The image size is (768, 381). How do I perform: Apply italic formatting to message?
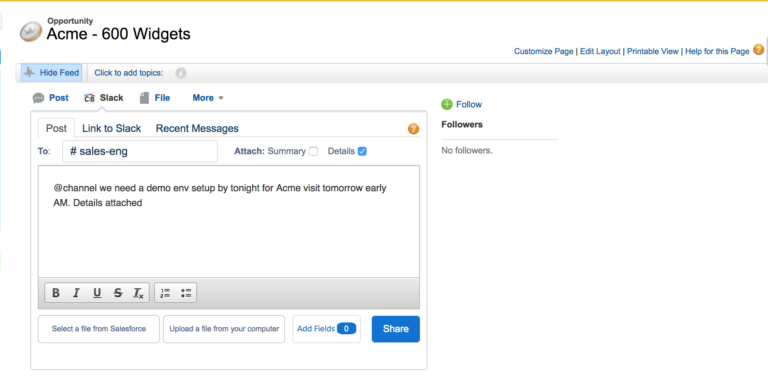point(76,293)
